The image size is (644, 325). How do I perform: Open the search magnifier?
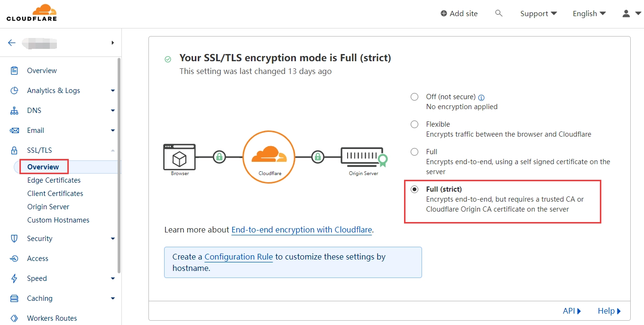pos(498,13)
